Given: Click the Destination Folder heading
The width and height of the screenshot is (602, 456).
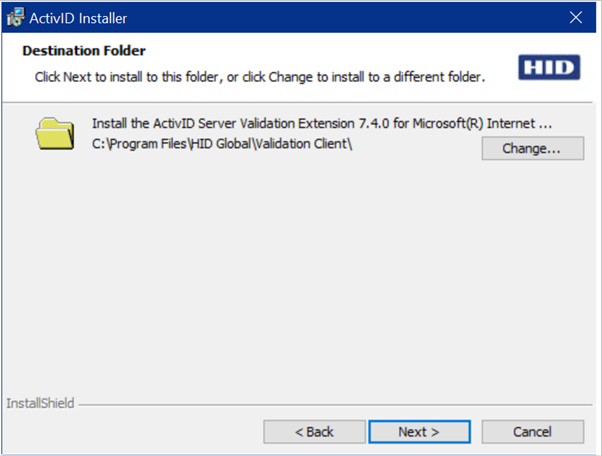Looking at the screenshot, I should pos(84,51).
